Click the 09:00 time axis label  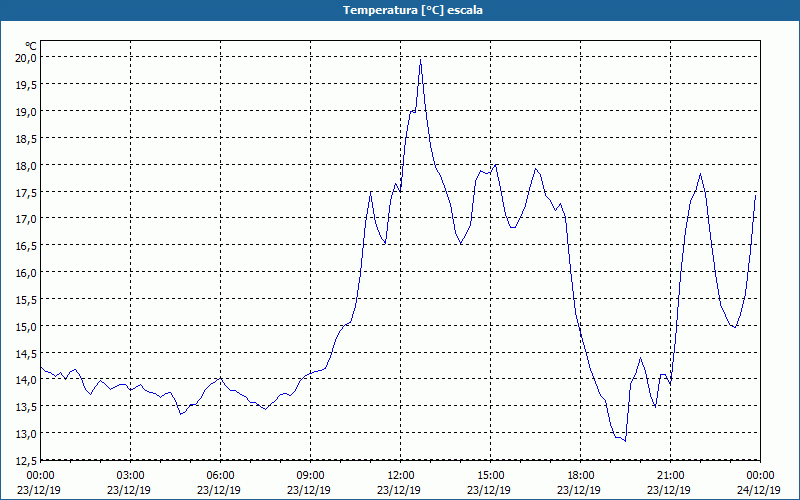[311, 476]
